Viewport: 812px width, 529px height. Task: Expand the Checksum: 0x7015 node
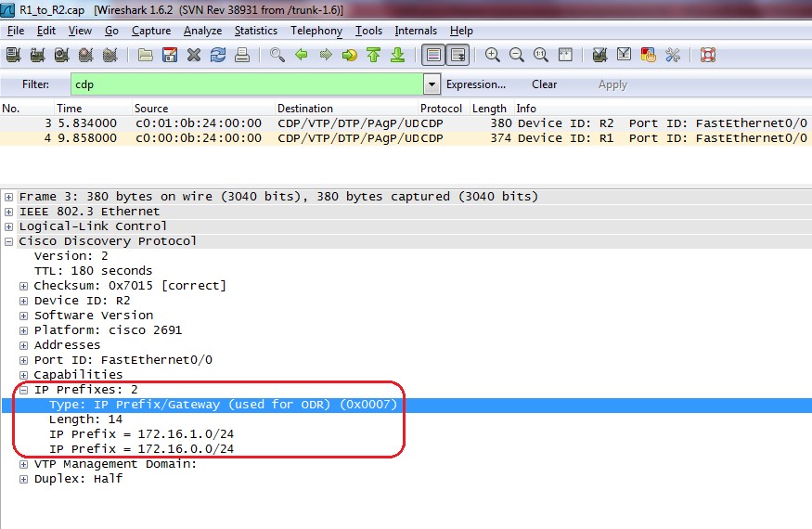(x=24, y=286)
